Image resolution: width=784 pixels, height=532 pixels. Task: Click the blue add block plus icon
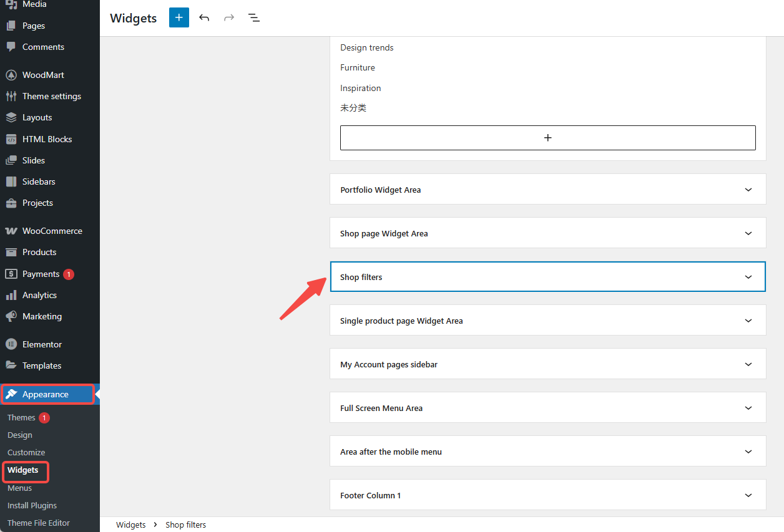tap(179, 17)
